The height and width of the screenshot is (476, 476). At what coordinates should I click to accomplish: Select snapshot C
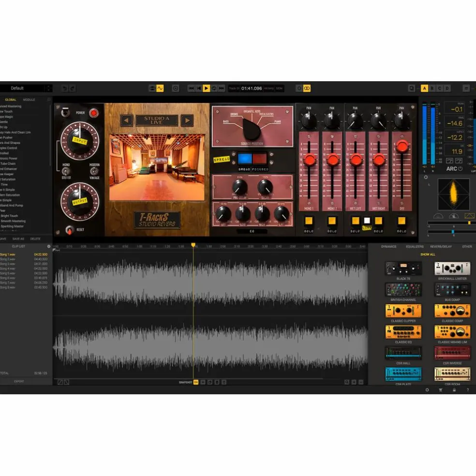point(440,89)
